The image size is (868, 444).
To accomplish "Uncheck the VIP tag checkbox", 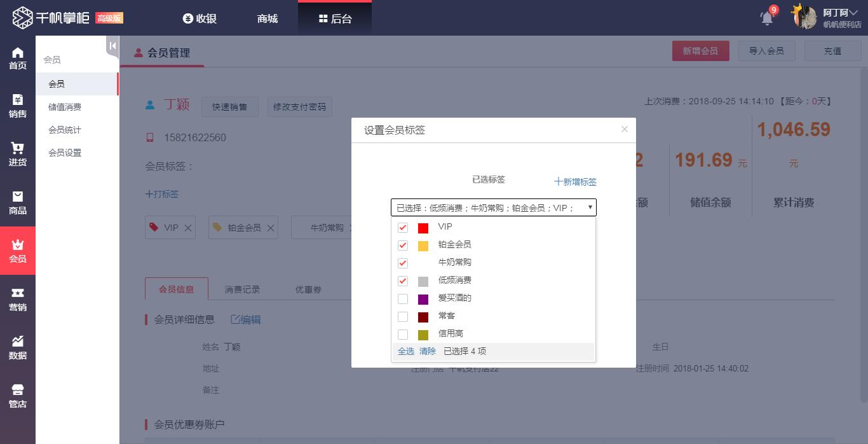I will click(x=402, y=226).
